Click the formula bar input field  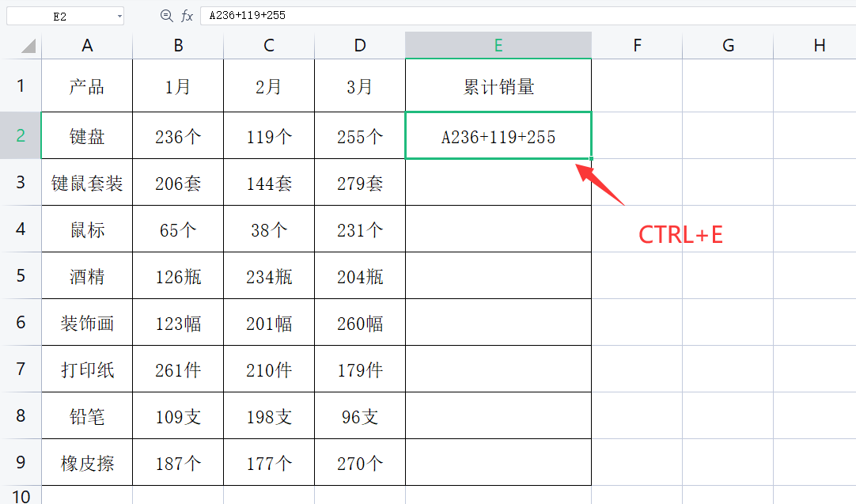pos(522,16)
